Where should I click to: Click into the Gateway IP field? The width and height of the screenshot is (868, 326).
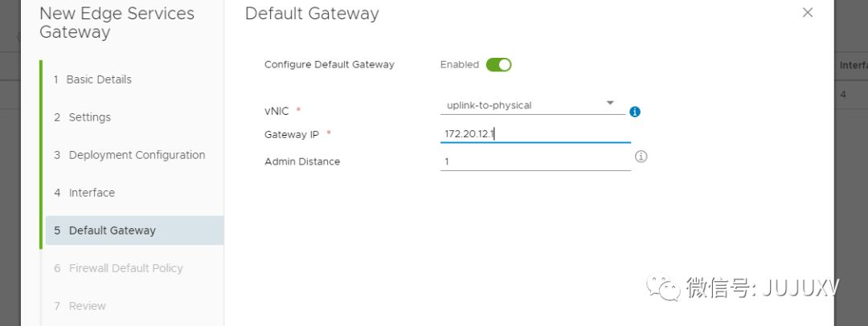[534, 134]
